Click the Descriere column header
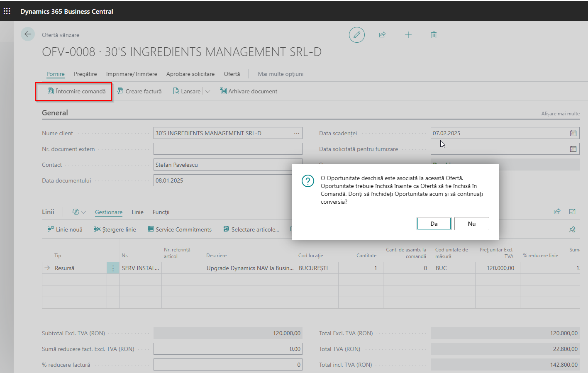 tap(217, 256)
